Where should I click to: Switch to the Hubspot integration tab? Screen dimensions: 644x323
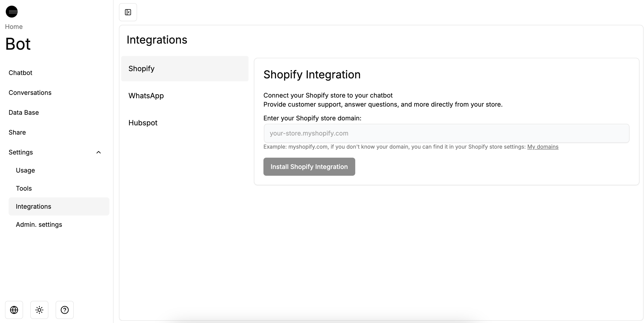(143, 123)
